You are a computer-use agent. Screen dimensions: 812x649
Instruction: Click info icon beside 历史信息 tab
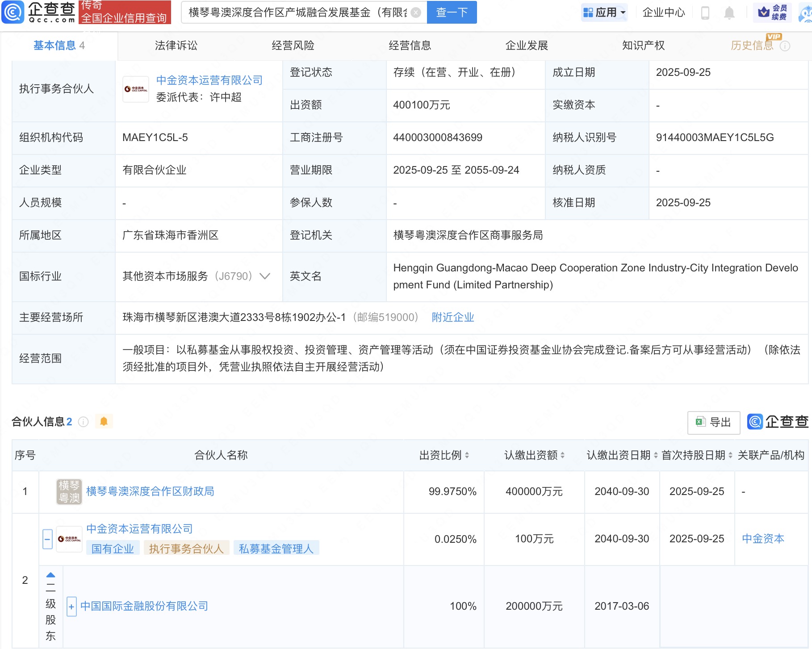point(785,46)
